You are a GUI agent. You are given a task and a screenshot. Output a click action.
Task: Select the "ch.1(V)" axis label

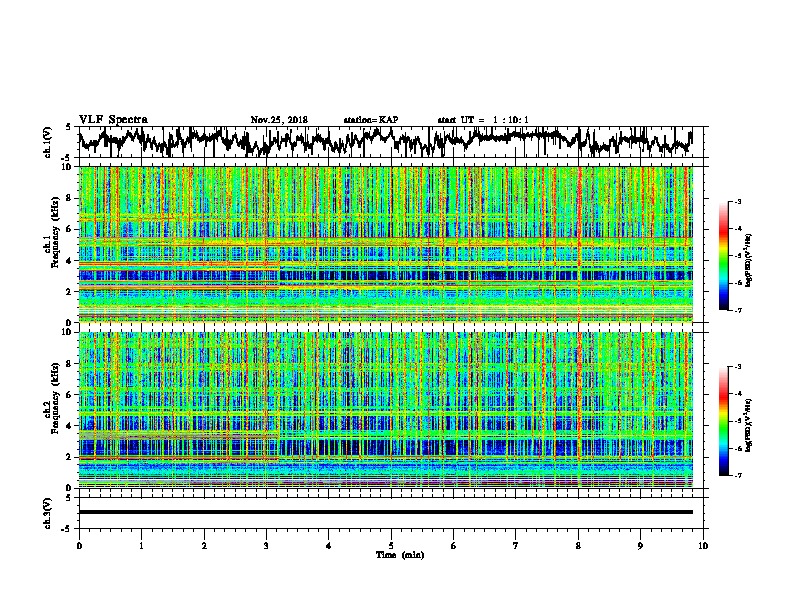[x=47, y=142]
